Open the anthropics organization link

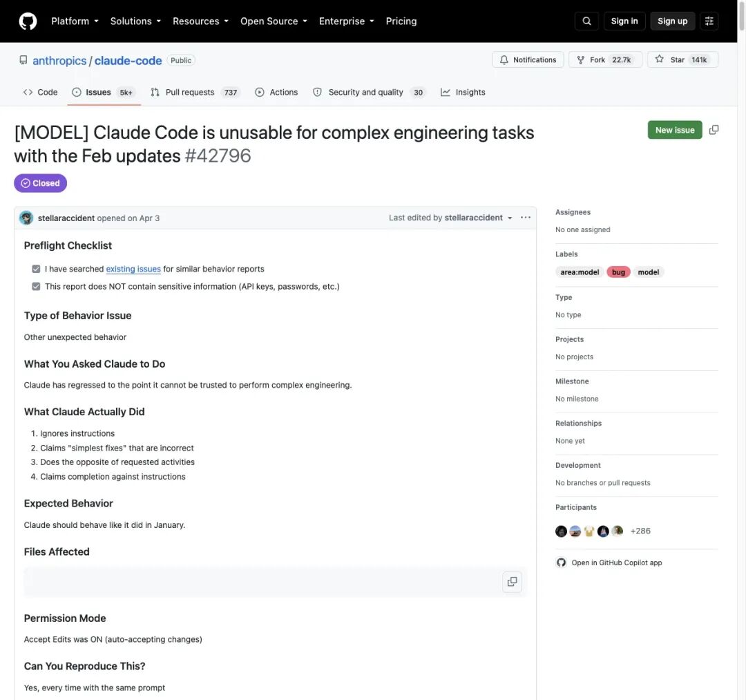[x=59, y=60]
